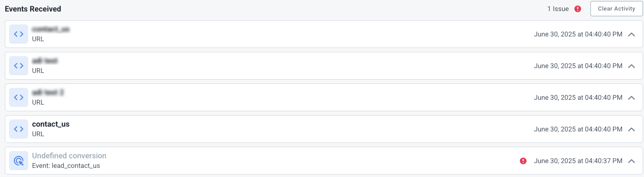Click the red error icon beside '1 Issue'
The width and height of the screenshot is (644, 177).
578,9
